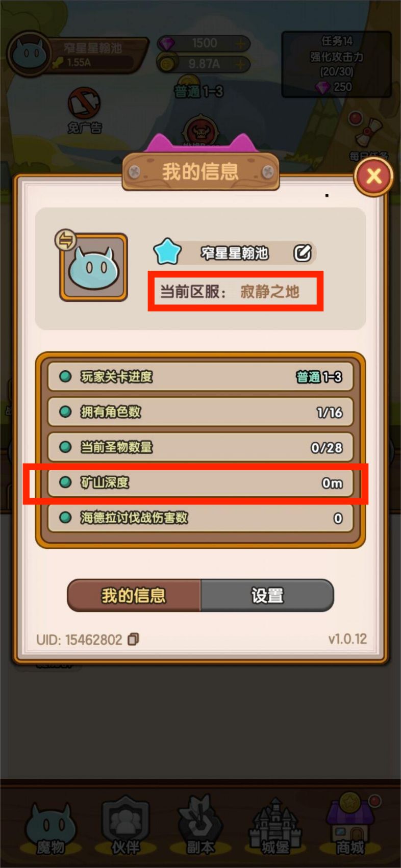Add gems with the plus beside 1500
Image resolution: width=401 pixels, height=868 pixels.
click(240, 44)
